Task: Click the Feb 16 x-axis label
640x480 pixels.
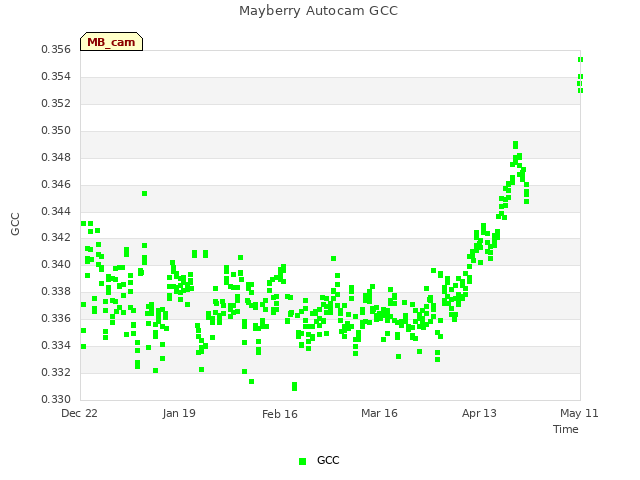Action: point(280,414)
